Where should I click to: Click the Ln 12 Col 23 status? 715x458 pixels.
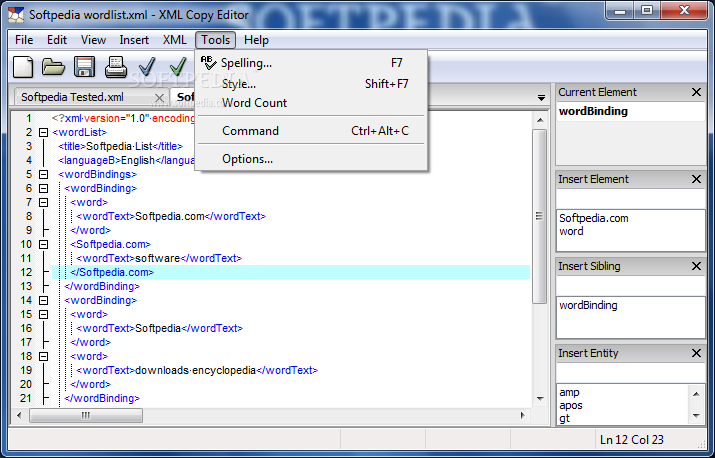pyautogui.click(x=632, y=440)
